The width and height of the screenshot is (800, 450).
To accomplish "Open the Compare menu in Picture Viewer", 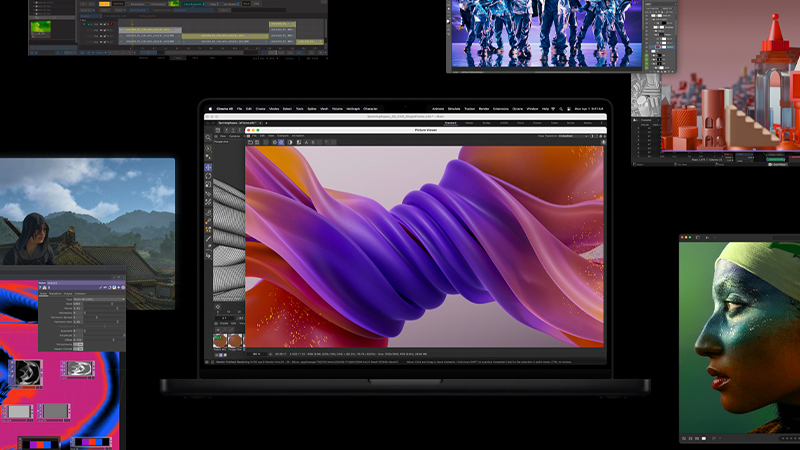I will point(283,136).
